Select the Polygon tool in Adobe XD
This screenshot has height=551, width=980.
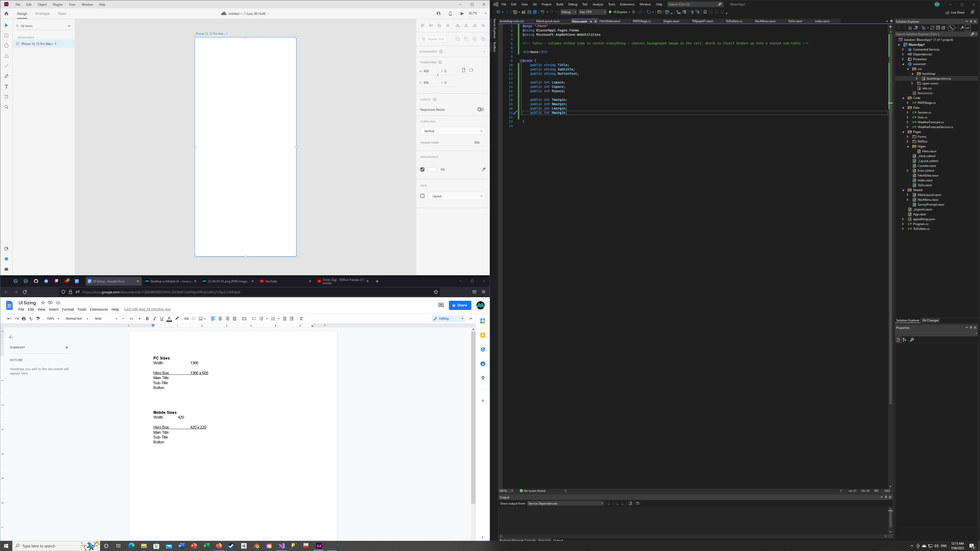6,56
